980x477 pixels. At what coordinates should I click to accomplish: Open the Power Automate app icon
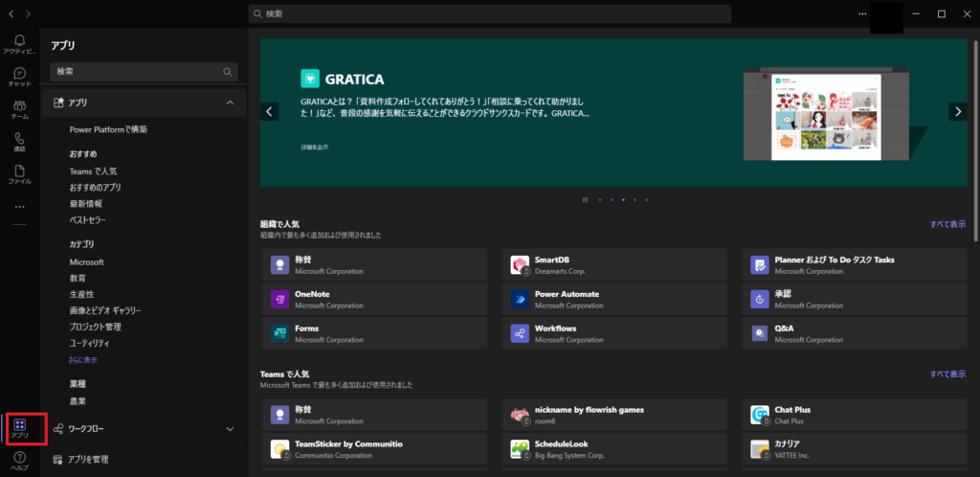pos(520,300)
